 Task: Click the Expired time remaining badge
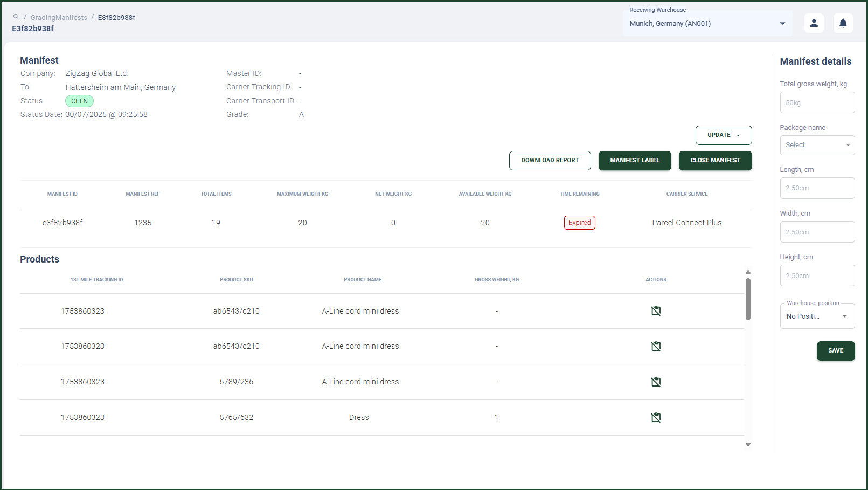pyautogui.click(x=579, y=223)
